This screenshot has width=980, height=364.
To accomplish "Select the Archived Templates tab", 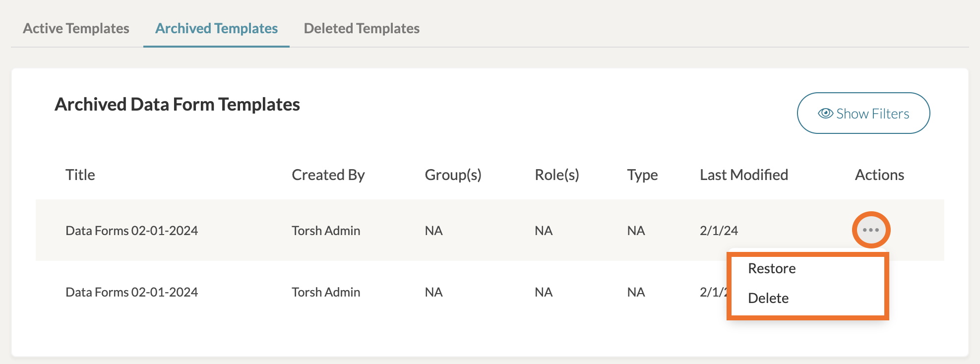I will [216, 29].
